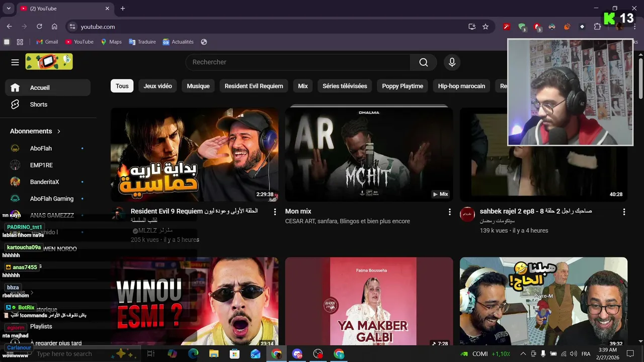Expand Abonnements section chevron
Screen dimensions: 644x362
pyautogui.click(x=59, y=131)
